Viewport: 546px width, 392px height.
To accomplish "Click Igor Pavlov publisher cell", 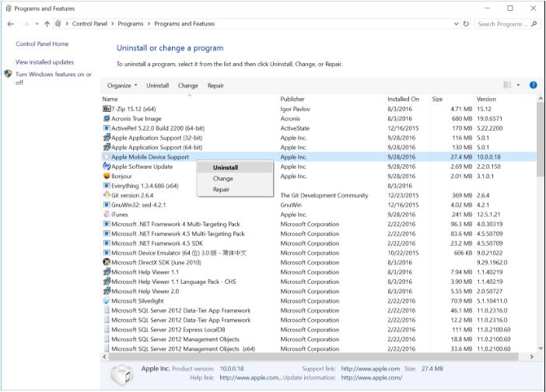I will [295, 109].
